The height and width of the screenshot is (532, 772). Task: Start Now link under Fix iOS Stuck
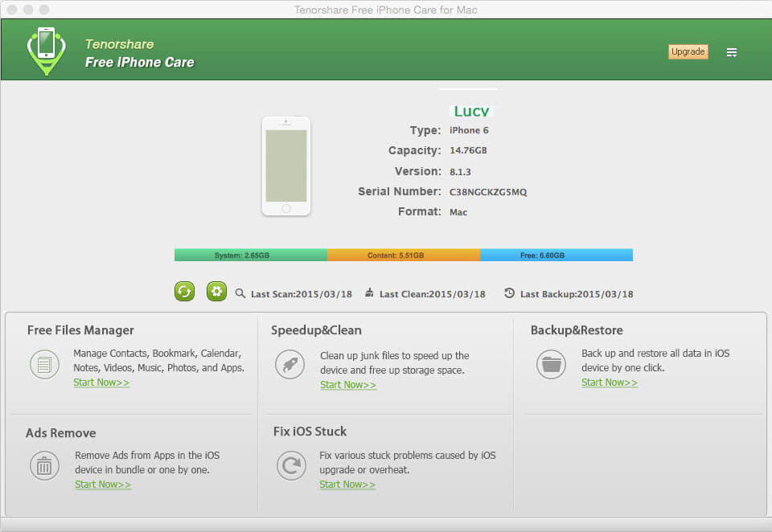[347, 485]
